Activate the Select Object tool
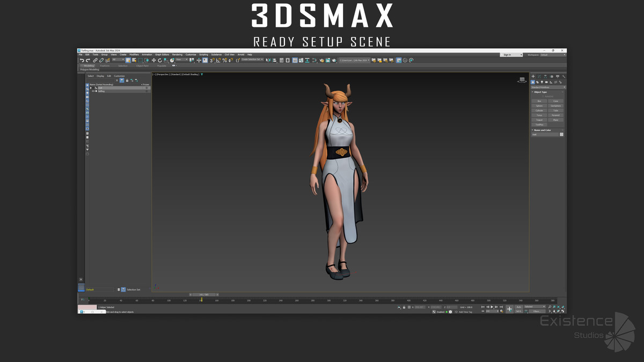Screen dimensions: 644x362 pyautogui.click(x=128, y=60)
